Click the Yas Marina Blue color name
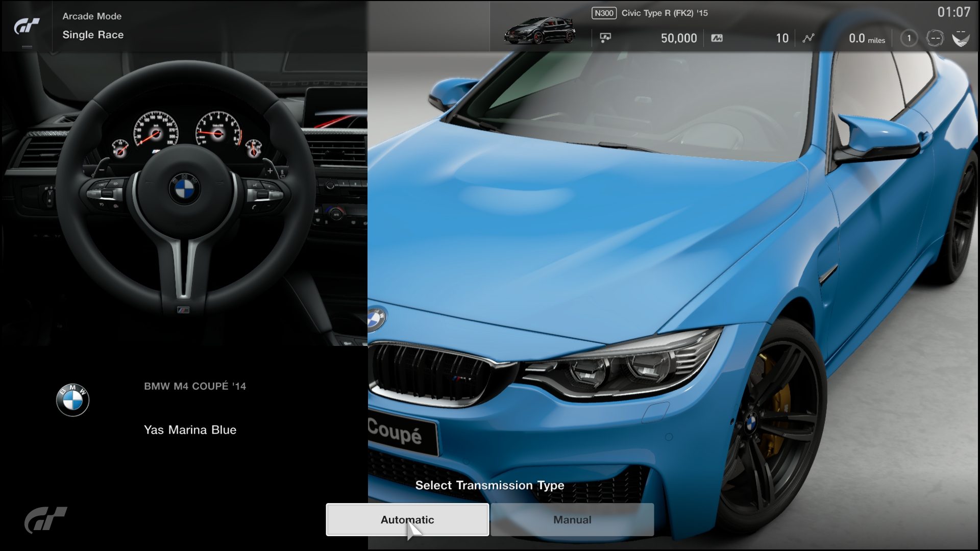 coord(190,430)
